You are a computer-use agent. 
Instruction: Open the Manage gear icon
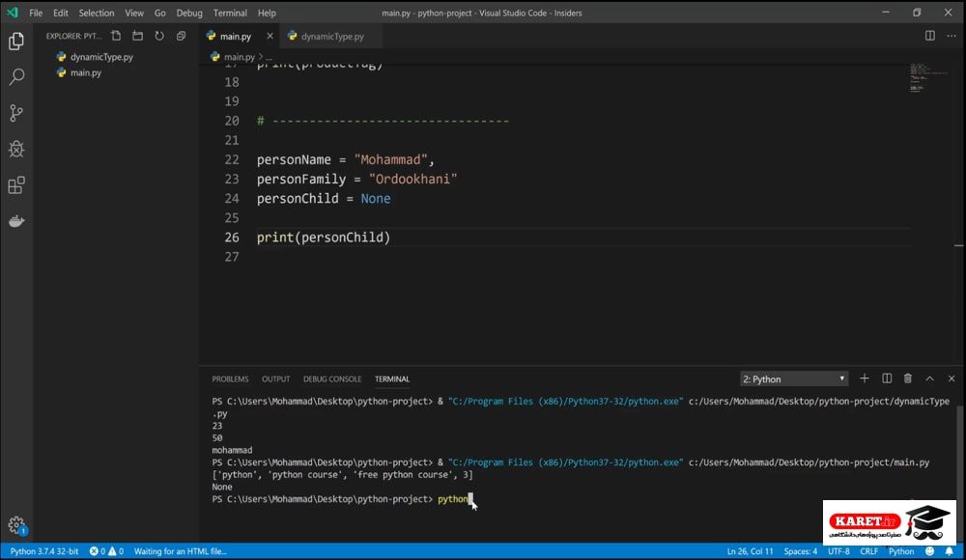[16, 525]
